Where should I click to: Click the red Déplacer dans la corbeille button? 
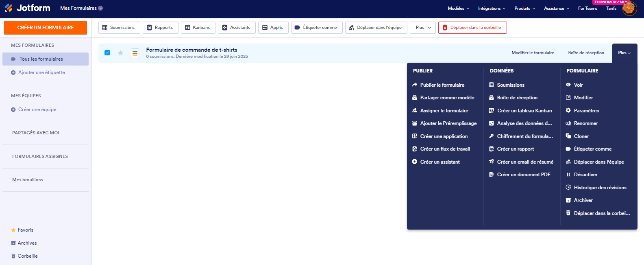[472, 28]
